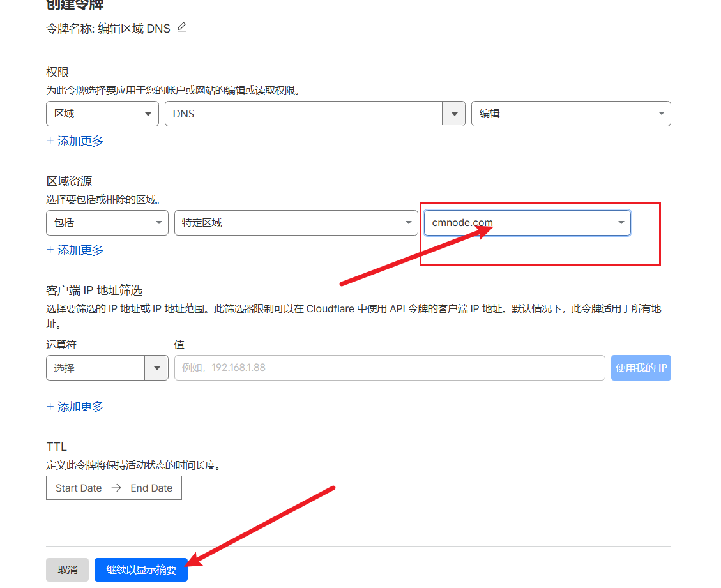Expand the 特定区域 zone scope dropdown
Screen dimensions: 721x588
coord(296,223)
